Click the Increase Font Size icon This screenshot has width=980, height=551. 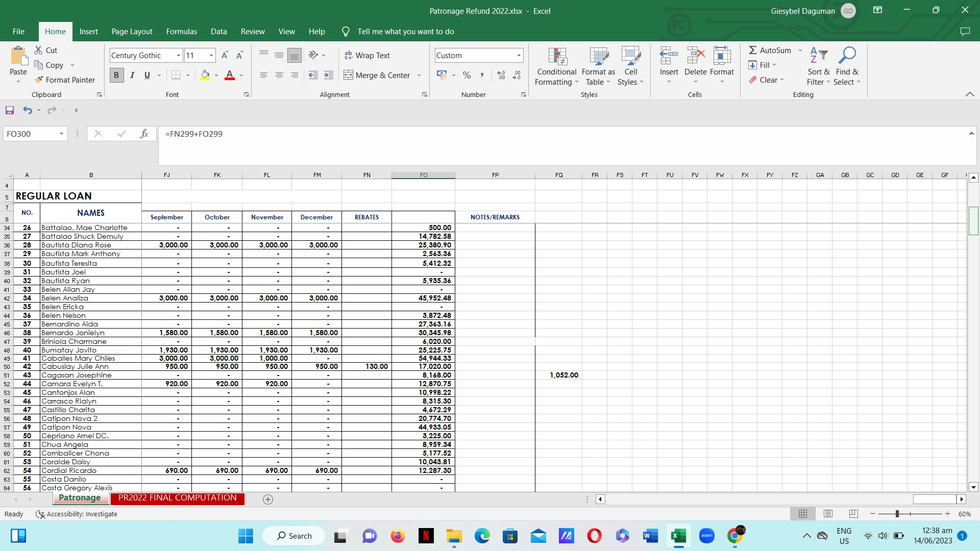coord(225,55)
